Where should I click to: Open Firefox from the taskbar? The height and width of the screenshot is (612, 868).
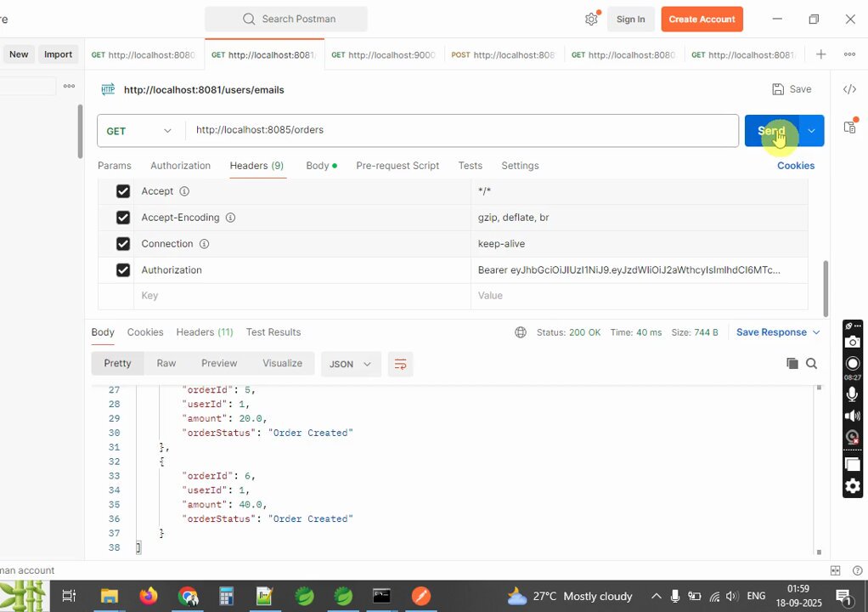(149, 596)
